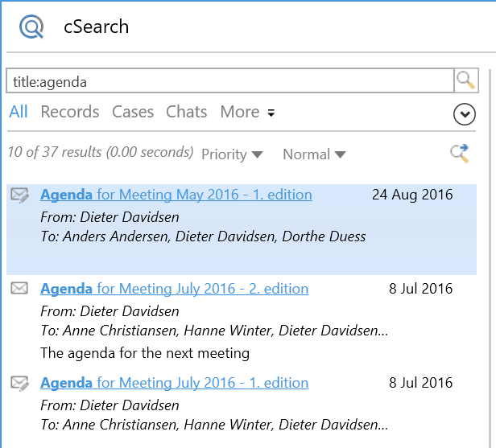
Task: Click mail icon of July 1. edition result
Action: pos(20,383)
